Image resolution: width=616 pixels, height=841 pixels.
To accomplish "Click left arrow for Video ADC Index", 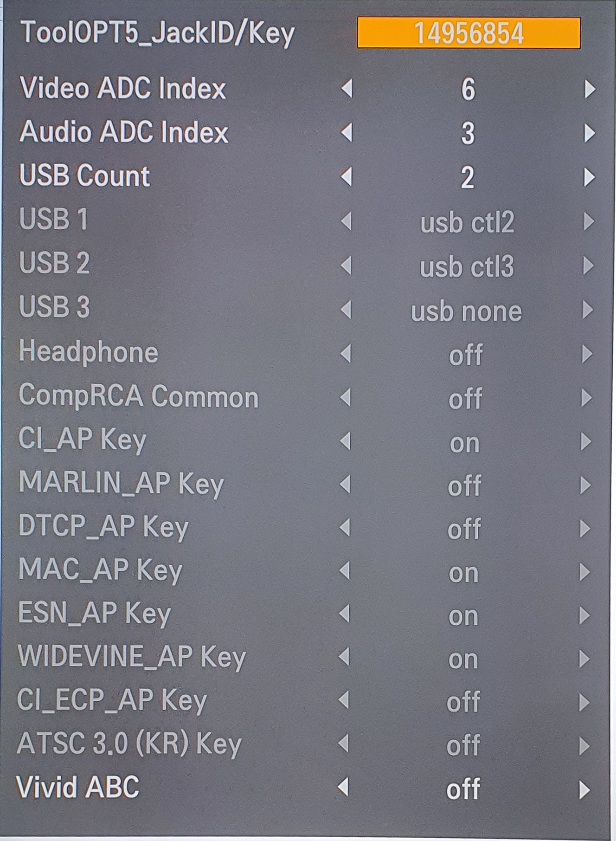I will coord(347,89).
